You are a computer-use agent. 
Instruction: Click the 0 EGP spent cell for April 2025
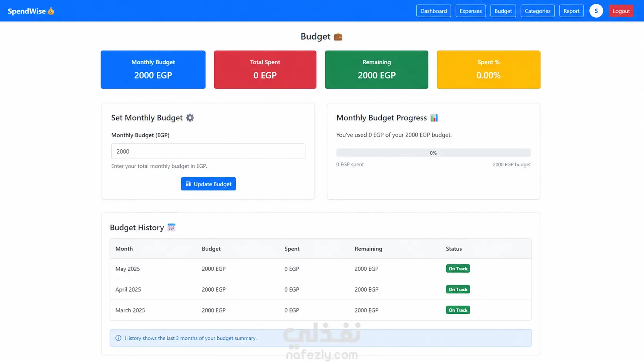point(292,290)
